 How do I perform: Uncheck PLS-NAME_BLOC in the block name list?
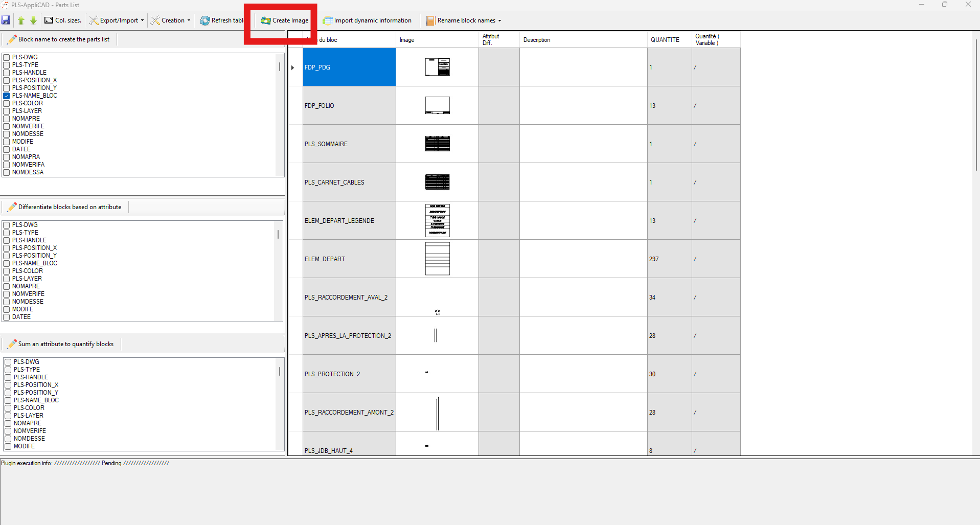pyautogui.click(x=7, y=96)
